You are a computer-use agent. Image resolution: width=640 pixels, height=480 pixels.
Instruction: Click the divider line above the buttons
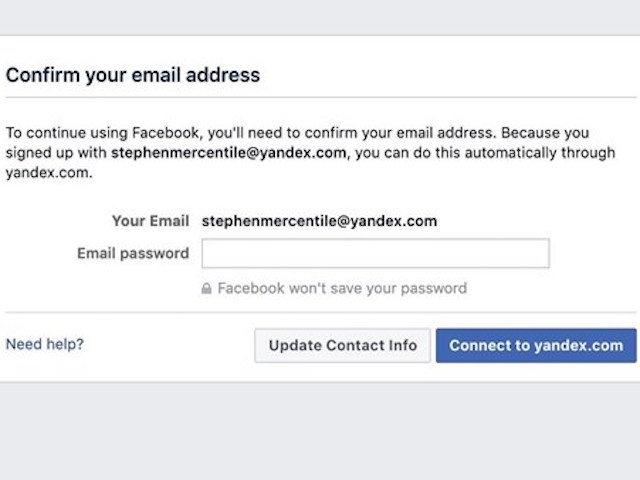pos(320,312)
